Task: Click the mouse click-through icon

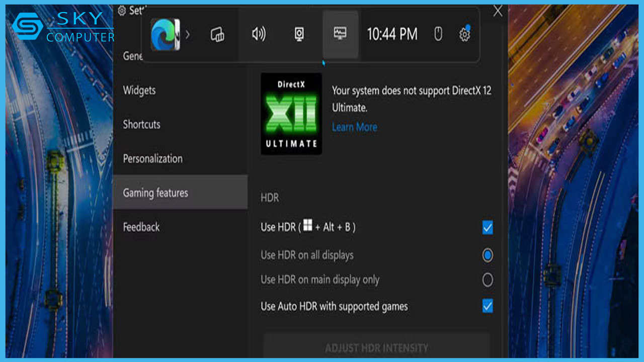Action: tap(438, 34)
